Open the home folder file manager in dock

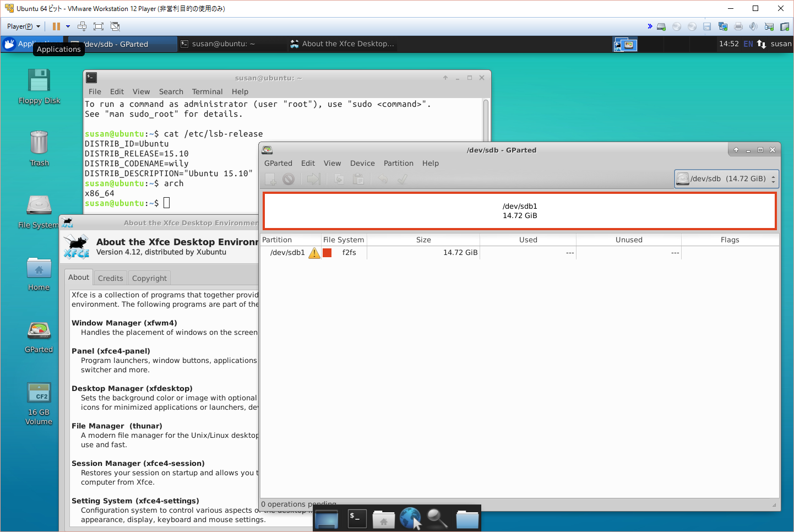384,519
